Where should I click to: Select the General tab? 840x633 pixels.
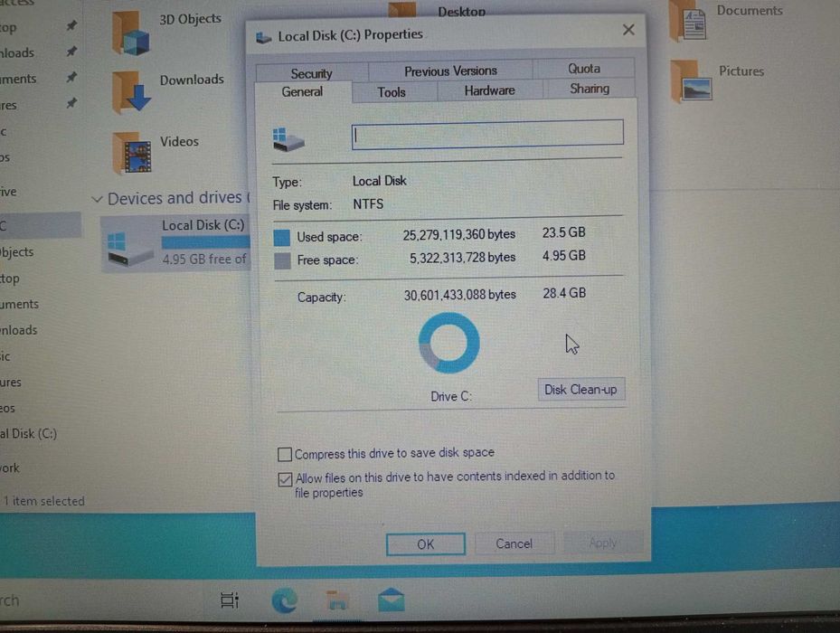pos(303,91)
